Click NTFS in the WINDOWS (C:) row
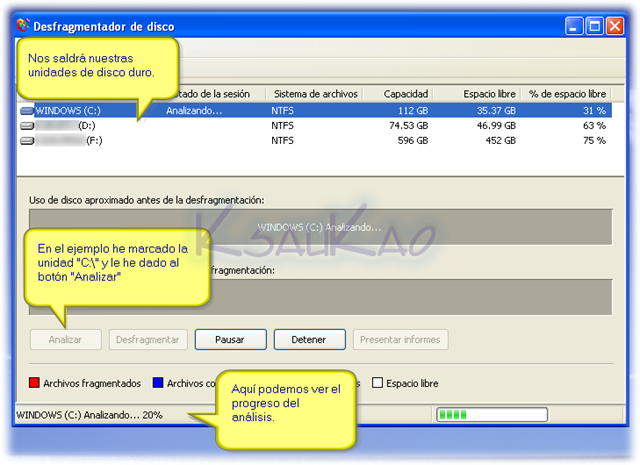This screenshot has width=640, height=465. (282, 111)
